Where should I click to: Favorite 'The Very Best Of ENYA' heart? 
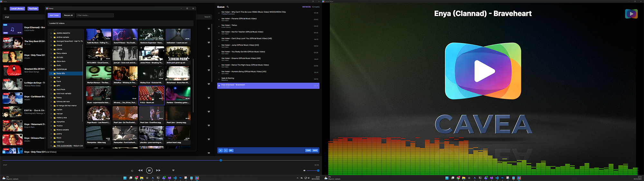[x=209, y=43]
